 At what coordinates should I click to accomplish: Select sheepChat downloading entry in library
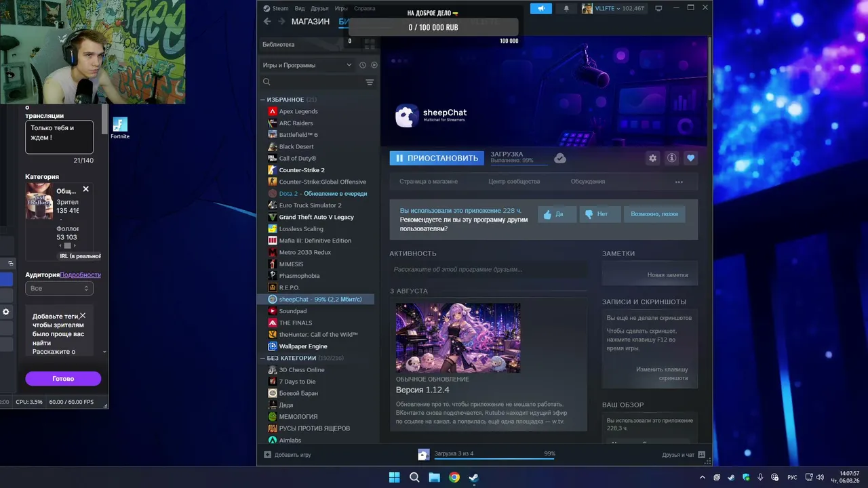317,299
